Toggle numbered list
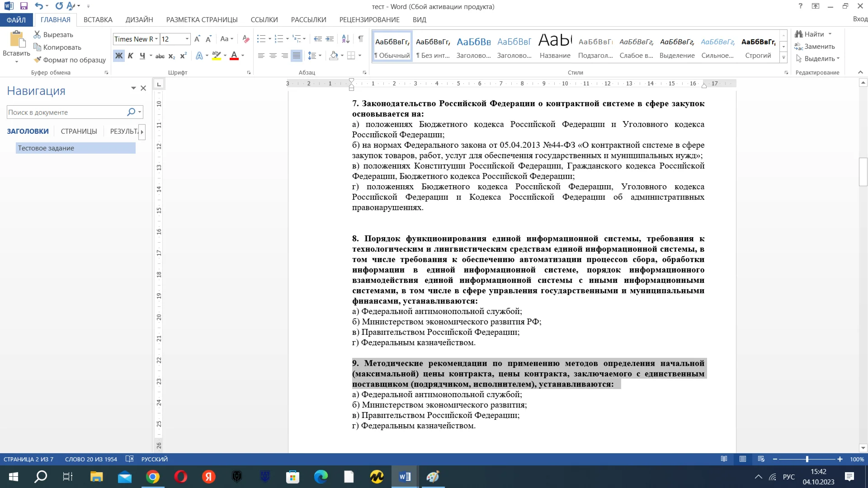The width and height of the screenshot is (868, 488). pos(279,39)
